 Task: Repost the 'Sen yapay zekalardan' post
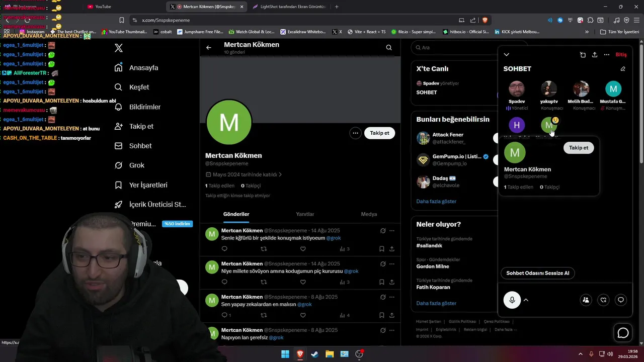point(264,315)
